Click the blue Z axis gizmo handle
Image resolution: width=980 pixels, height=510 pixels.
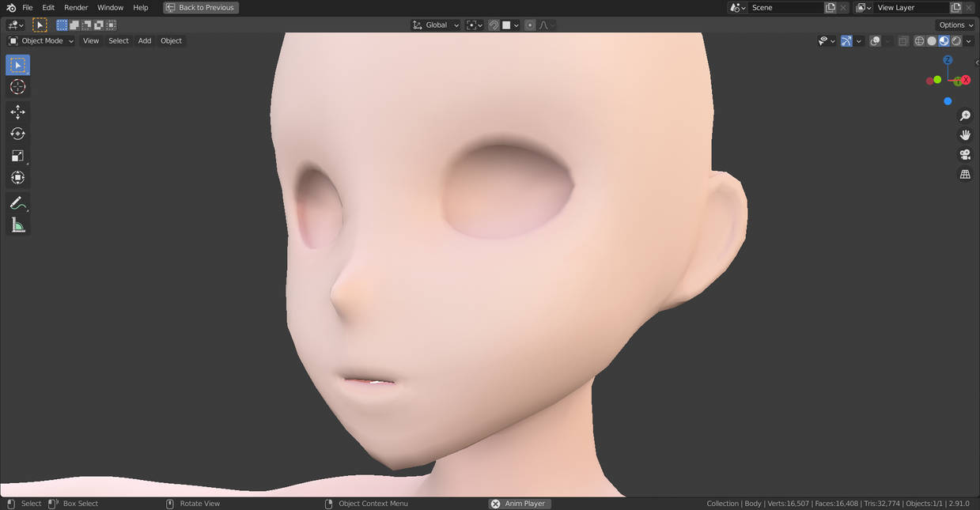point(948,60)
